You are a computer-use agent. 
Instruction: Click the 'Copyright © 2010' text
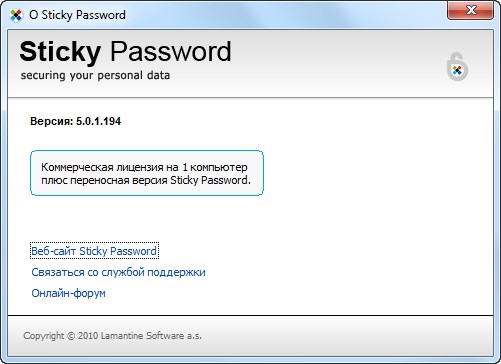click(61, 336)
